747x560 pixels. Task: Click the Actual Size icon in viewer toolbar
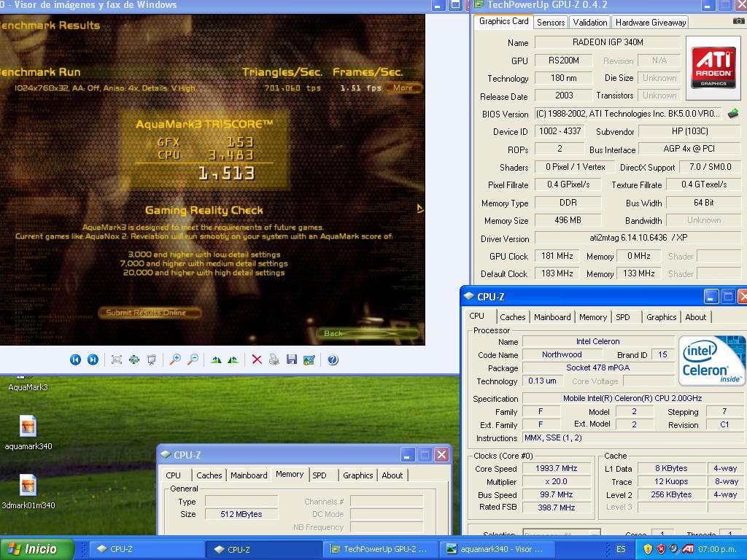pyautogui.click(x=134, y=360)
